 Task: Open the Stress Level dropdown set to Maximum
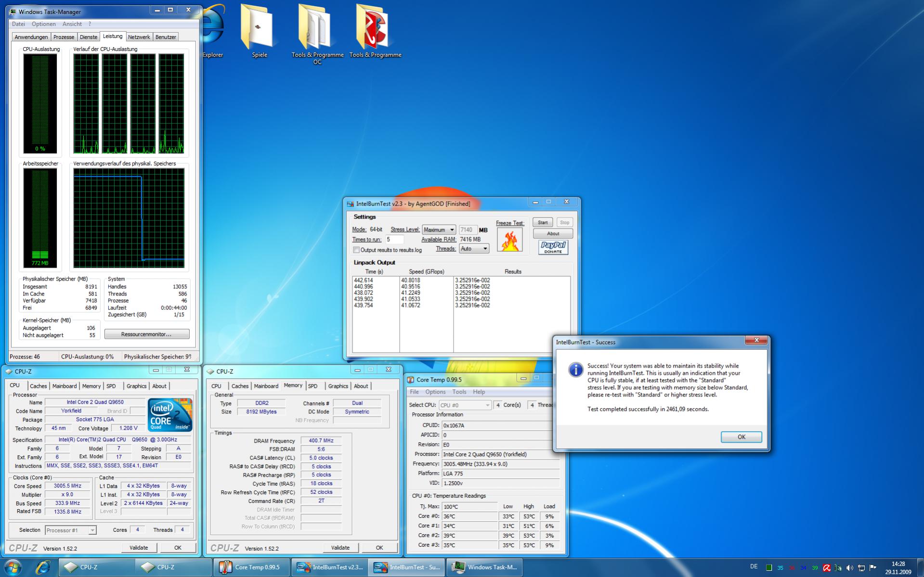point(439,230)
